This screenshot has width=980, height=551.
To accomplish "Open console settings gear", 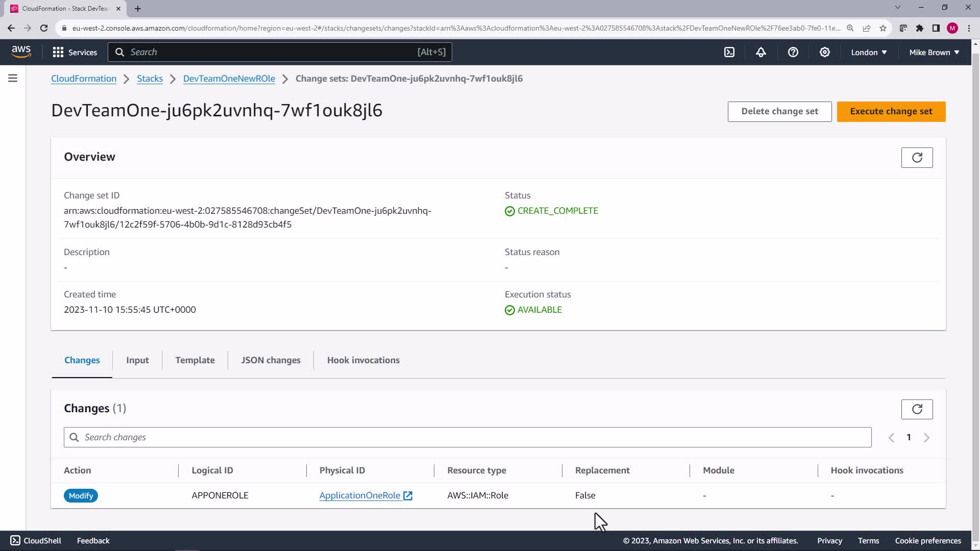I will pyautogui.click(x=824, y=52).
